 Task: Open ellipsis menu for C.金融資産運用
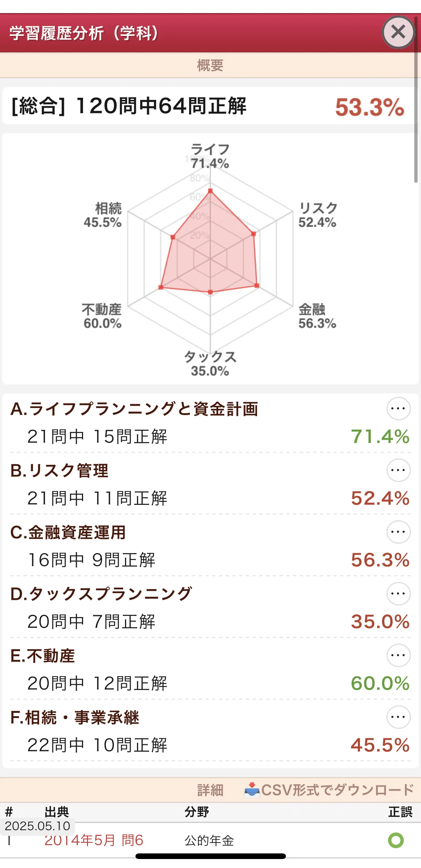398,532
